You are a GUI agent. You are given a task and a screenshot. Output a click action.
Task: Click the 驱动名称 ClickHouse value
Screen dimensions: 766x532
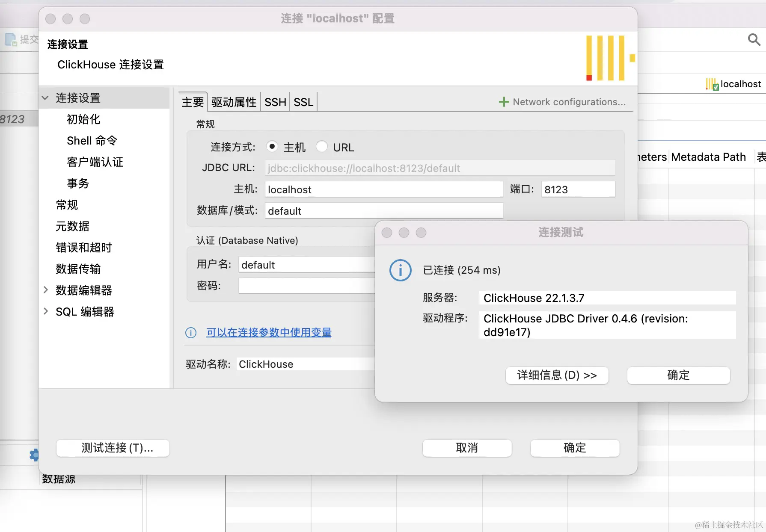pyautogui.click(x=266, y=364)
